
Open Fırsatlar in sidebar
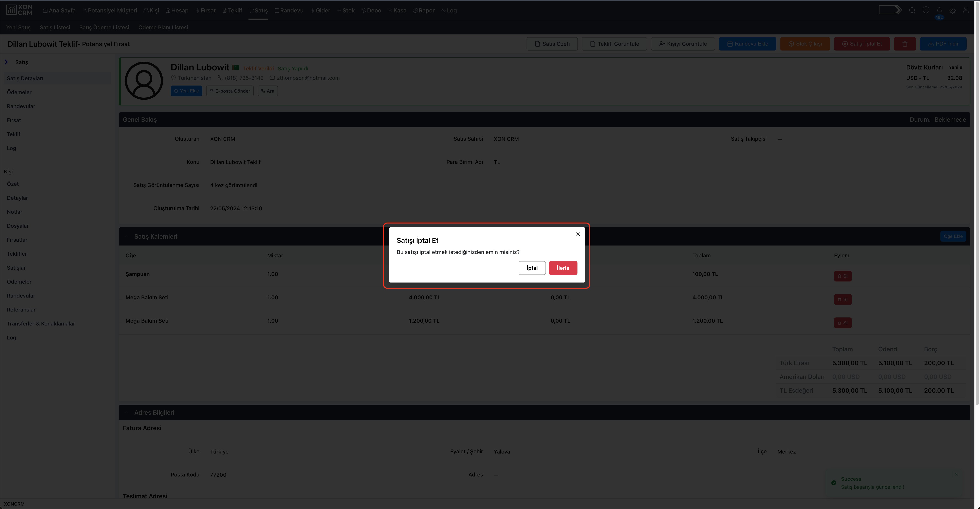[17, 240]
